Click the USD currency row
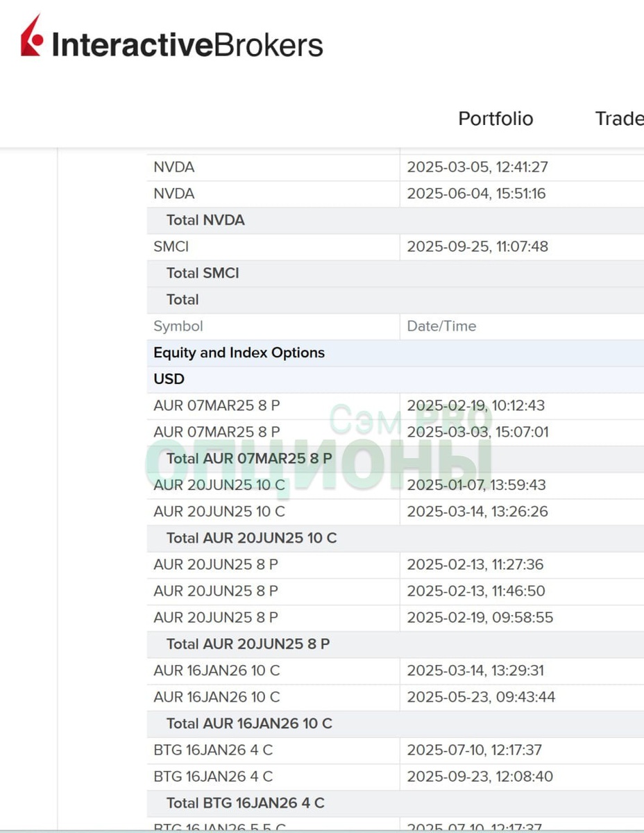644x833 pixels. tap(396, 379)
